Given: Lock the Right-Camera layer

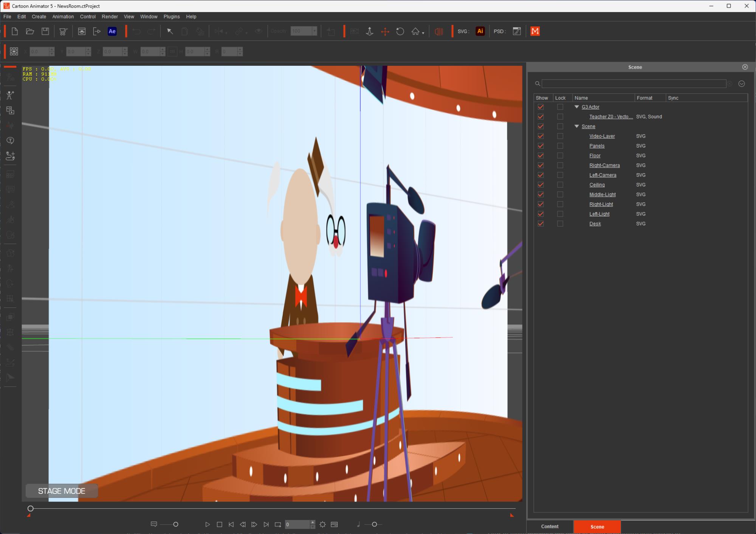Looking at the screenshot, I should click(x=560, y=165).
